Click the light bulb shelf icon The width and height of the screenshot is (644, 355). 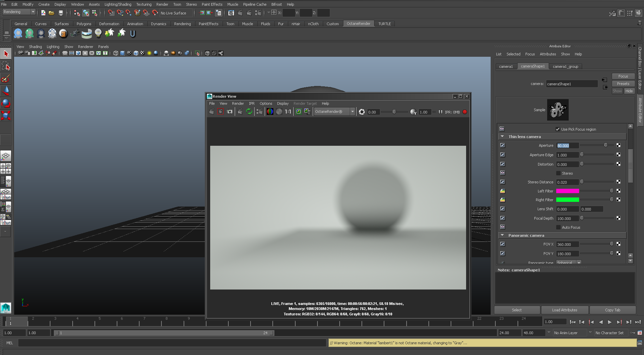coord(98,33)
